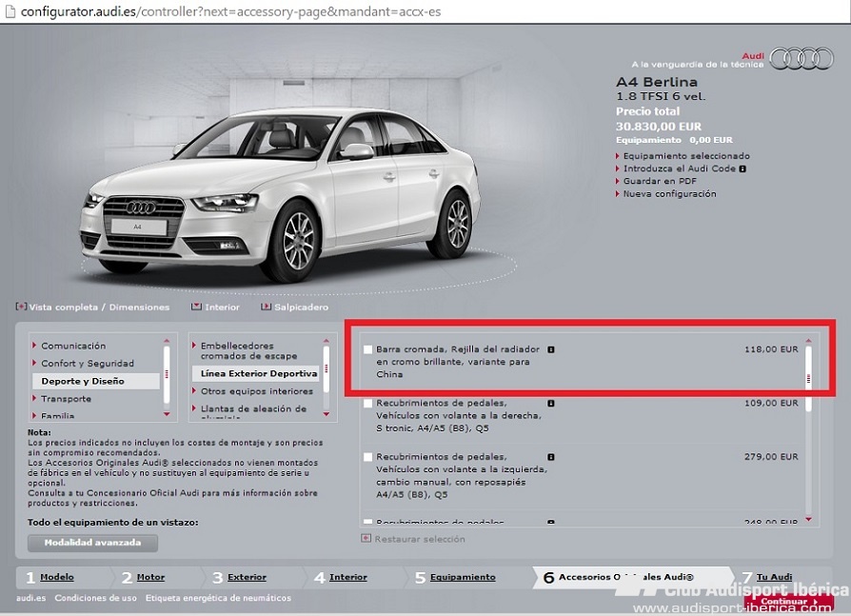Screen dimensions: 851x616
Task: Click the down arrow of the accessories list
Action: 809,520
